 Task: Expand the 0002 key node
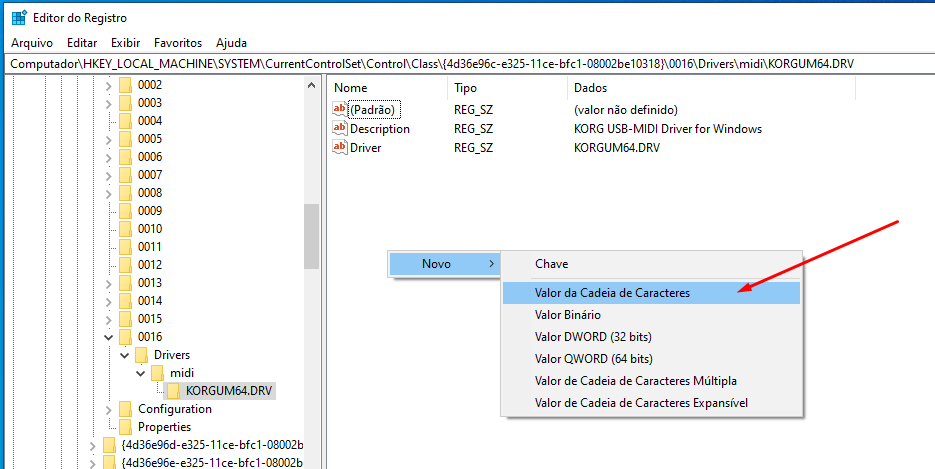[108, 85]
